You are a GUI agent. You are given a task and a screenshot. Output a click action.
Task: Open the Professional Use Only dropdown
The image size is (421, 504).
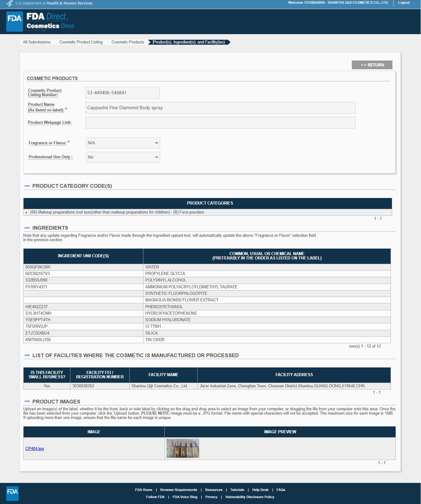coord(123,157)
